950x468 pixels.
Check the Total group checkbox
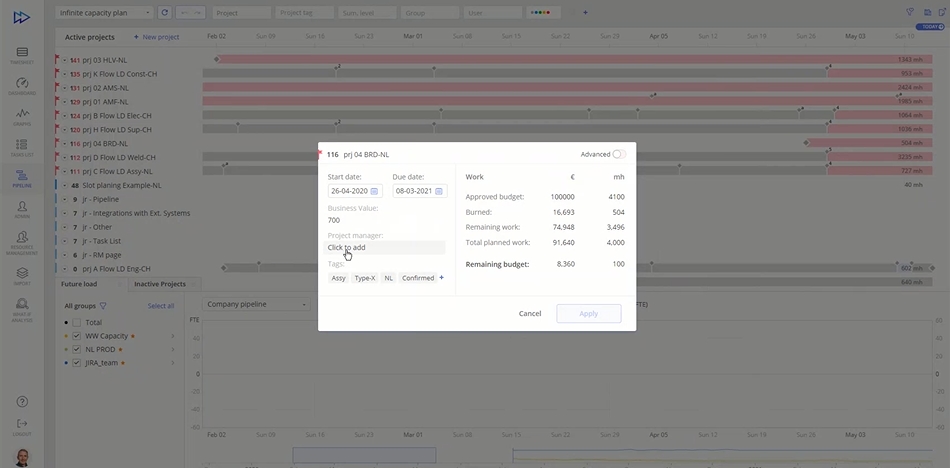76,323
